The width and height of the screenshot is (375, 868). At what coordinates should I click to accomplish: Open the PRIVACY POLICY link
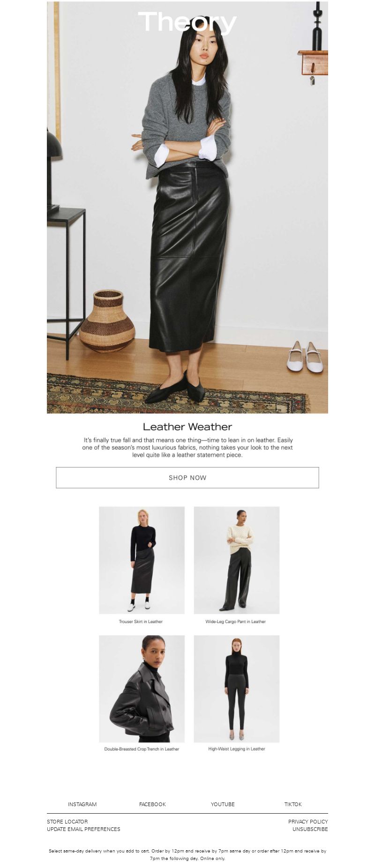(308, 822)
